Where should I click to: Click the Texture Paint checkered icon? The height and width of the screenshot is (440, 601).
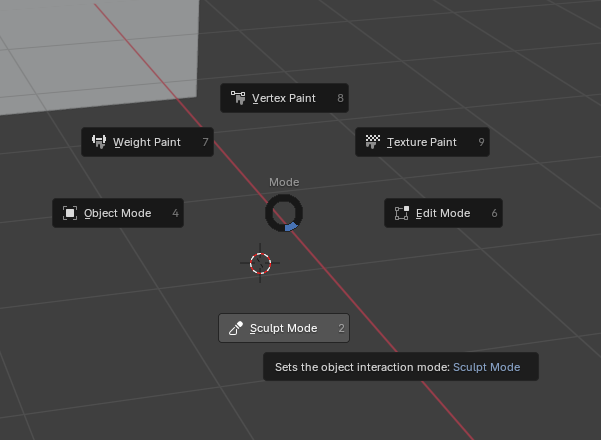[373, 142]
